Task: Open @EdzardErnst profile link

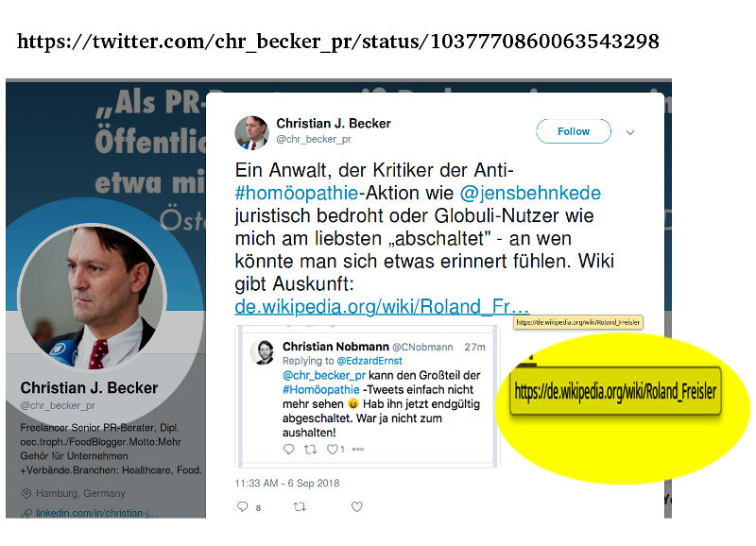Action: (369, 361)
